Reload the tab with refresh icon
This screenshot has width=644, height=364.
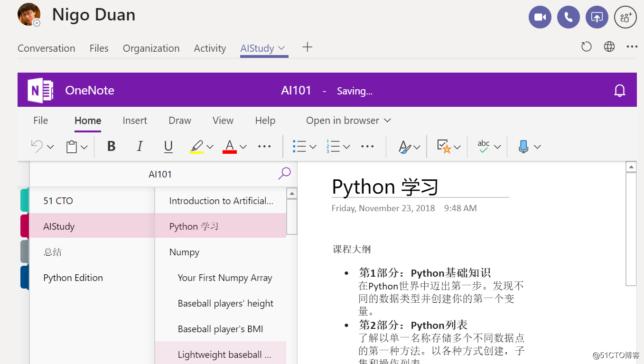click(587, 47)
